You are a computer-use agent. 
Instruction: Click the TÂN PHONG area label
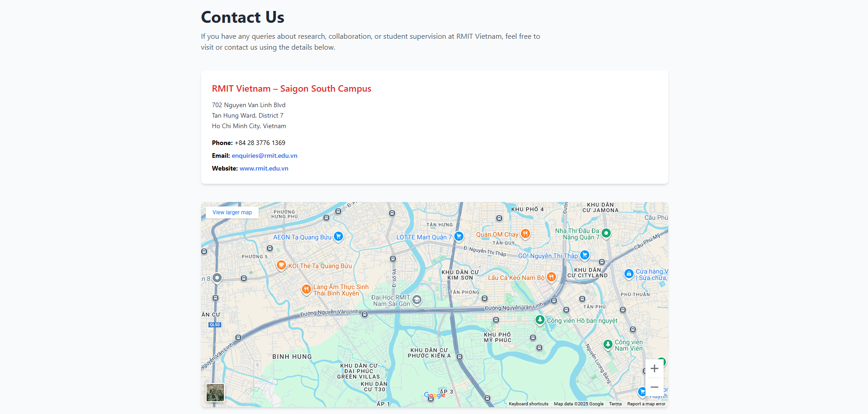pyautogui.click(x=464, y=292)
